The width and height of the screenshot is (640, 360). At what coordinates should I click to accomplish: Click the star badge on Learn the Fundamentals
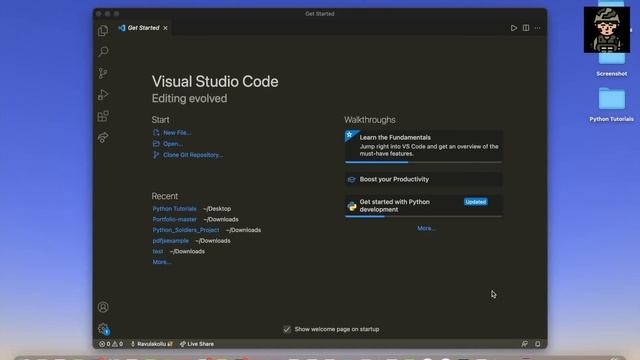pyautogui.click(x=350, y=134)
